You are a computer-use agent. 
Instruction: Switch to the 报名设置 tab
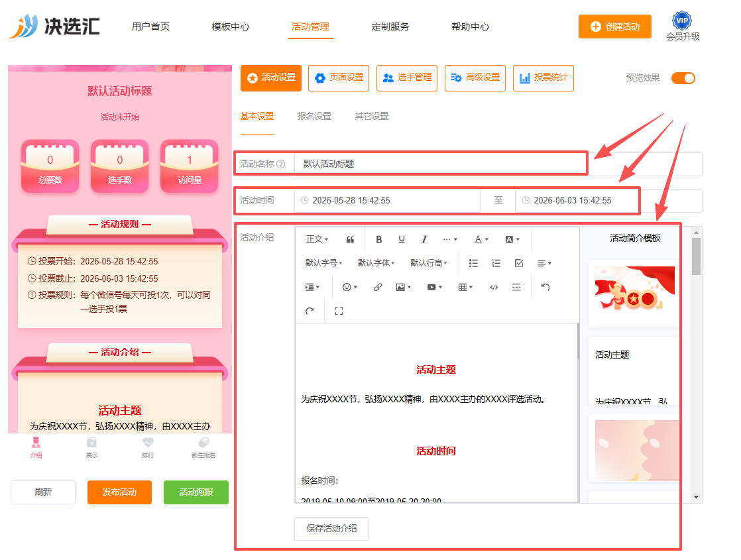tap(314, 116)
